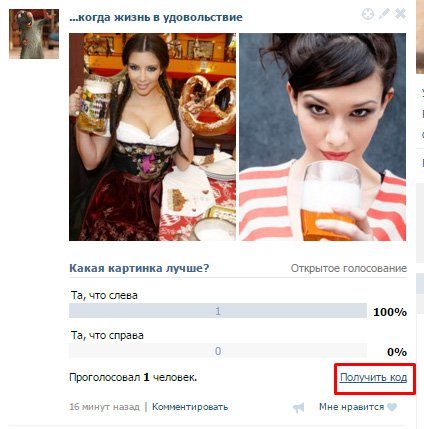This screenshot has width=424, height=429.
Task: Edit the post with the pencil icon
Action: 384,14
